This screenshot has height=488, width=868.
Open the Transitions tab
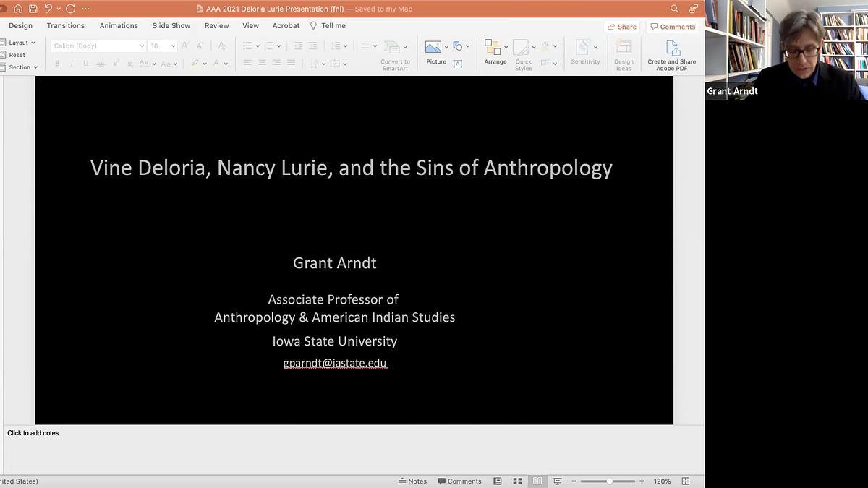pos(66,25)
